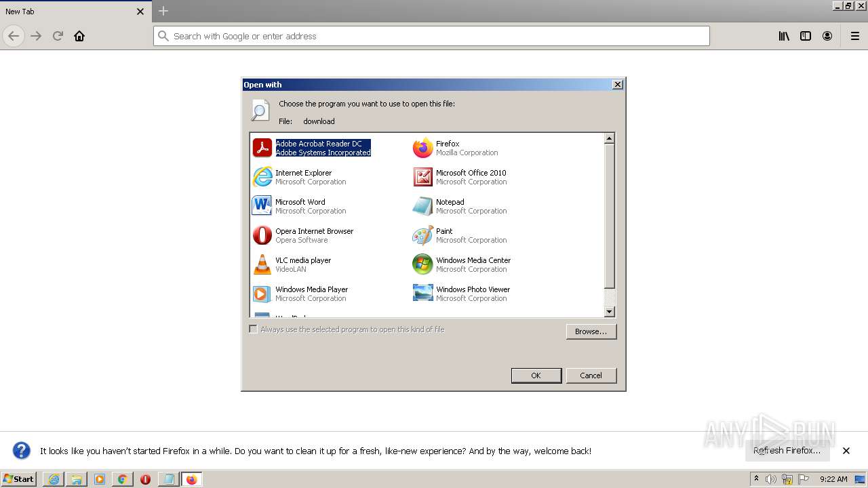Open the Windows Start button

point(19,479)
